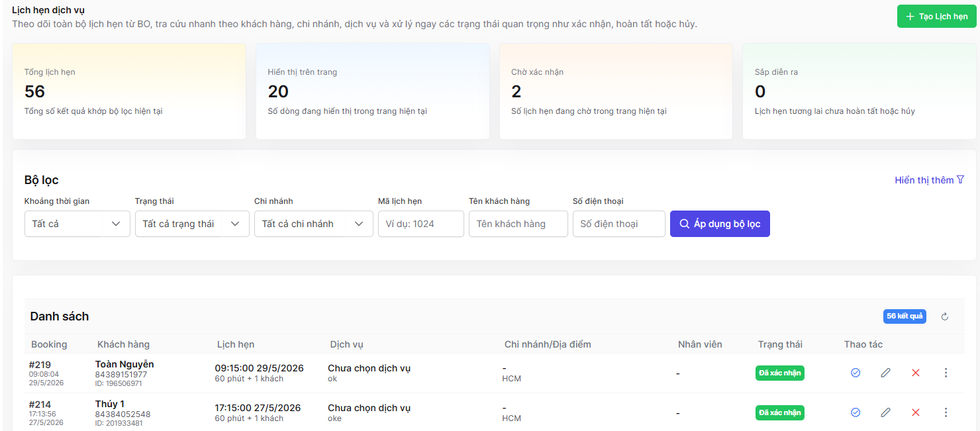Viewport: 980px width, 431px height.
Task: Select the Hiển thị trên trang card
Action: pos(373,91)
